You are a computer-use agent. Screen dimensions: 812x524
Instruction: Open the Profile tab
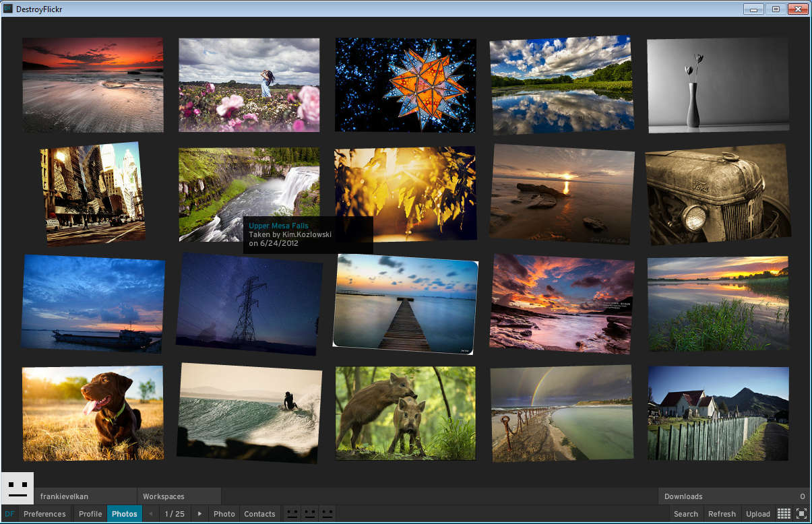(x=90, y=514)
